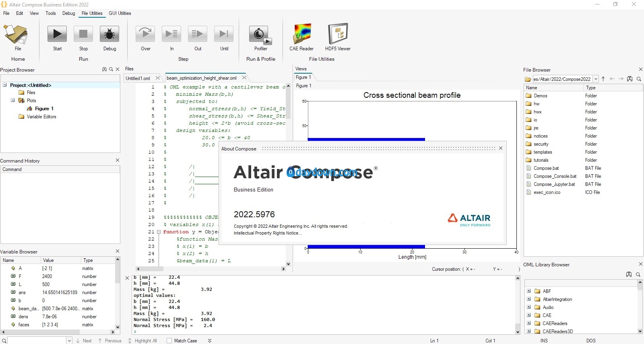Click Variable Browser vertical scrollbar
Viewport: 644px width, 344px height.
pos(118,293)
